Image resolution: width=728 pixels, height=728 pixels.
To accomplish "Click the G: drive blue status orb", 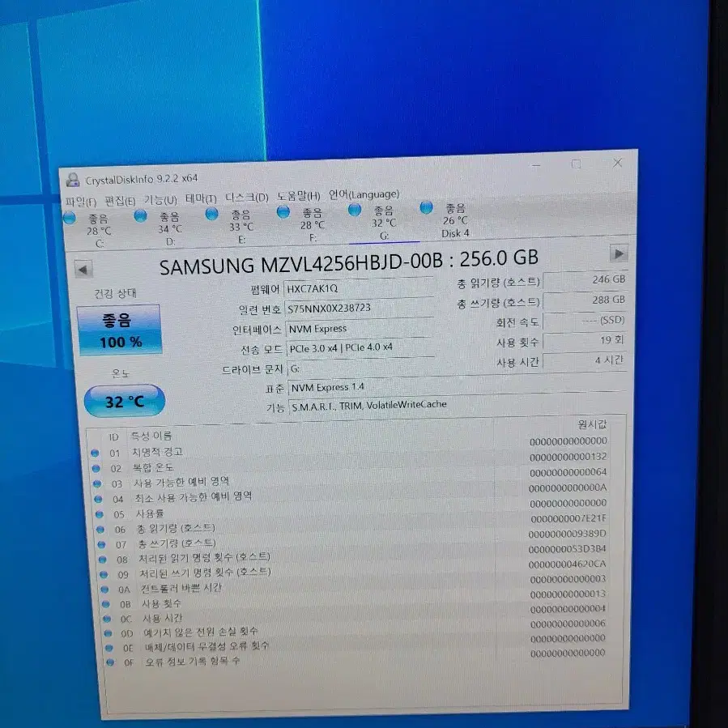I will (355, 211).
